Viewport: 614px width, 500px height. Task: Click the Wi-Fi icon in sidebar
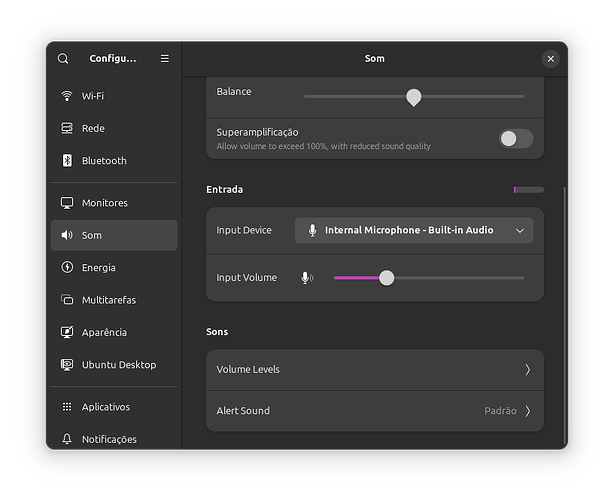click(x=67, y=96)
